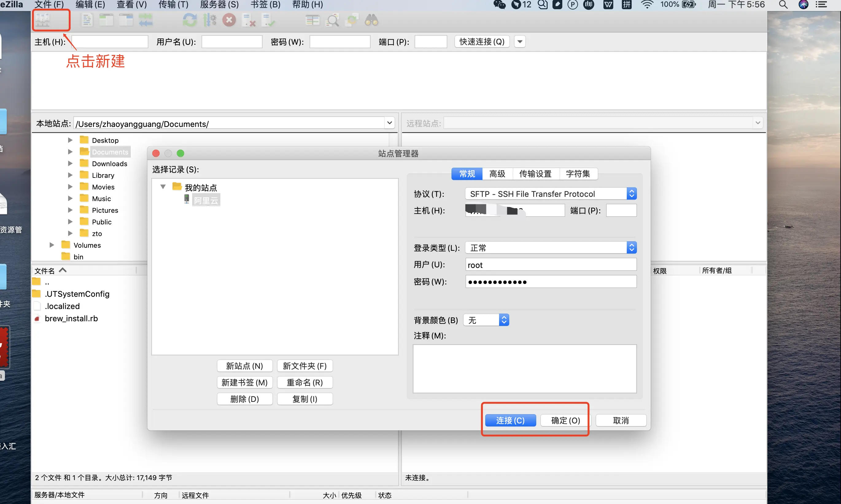Click the 连接 (C) connect button
841x504 pixels.
510,420
